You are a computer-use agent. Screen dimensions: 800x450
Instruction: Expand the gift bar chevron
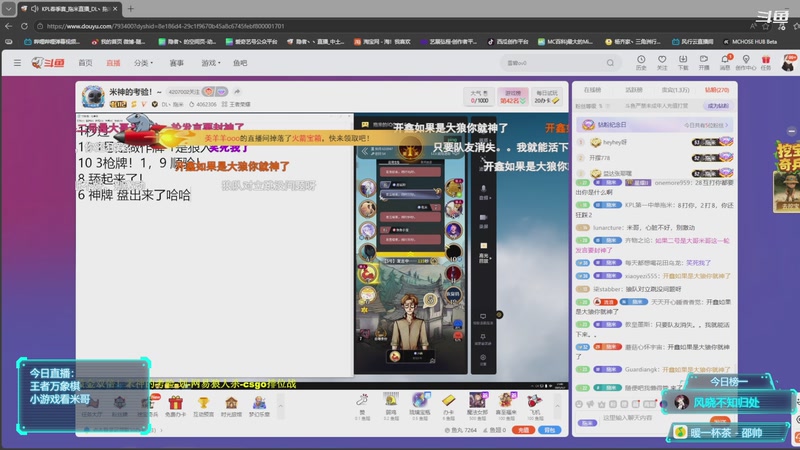pyautogui.click(x=557, y=406)
